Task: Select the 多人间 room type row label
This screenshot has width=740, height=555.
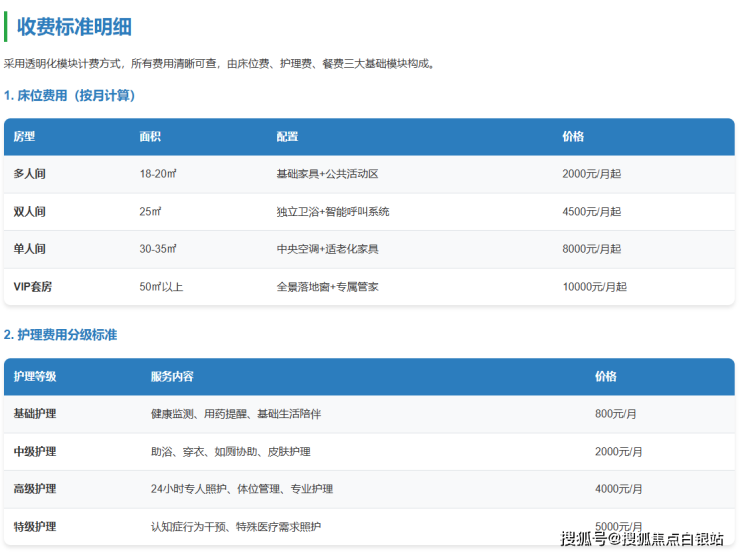Action: point(29,174)
